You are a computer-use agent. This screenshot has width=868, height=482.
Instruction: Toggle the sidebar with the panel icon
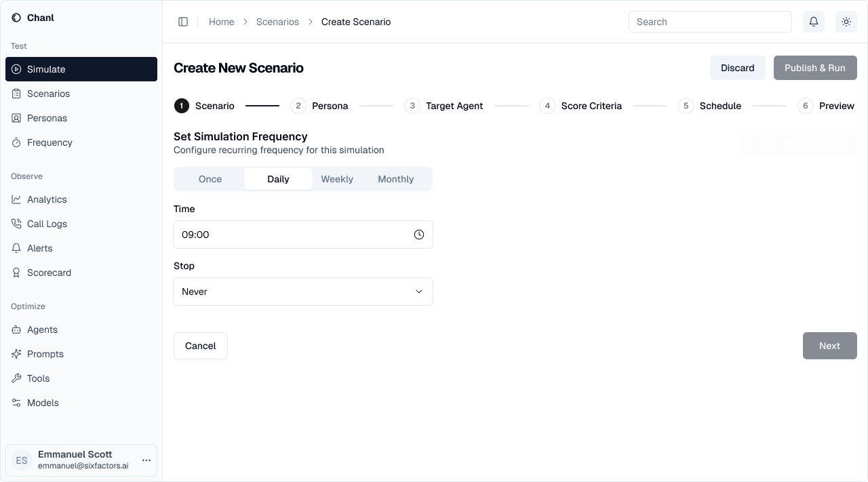[x=183, y=22]
